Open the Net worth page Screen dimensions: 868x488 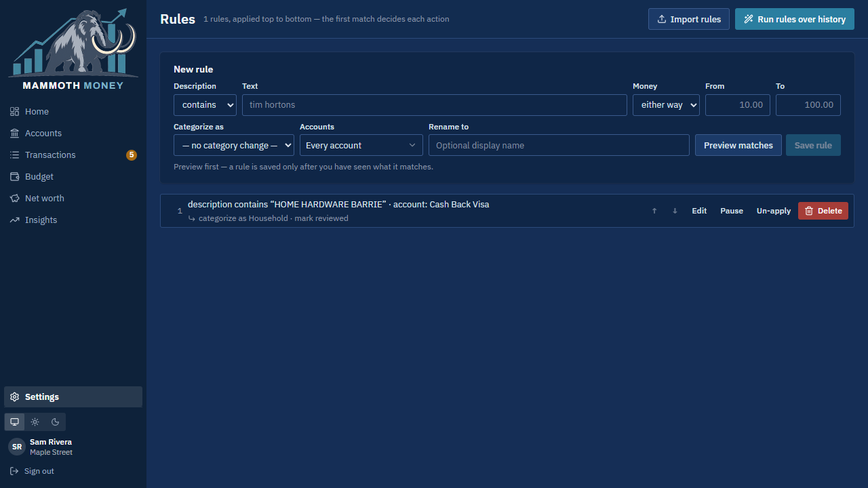(x=73, y=198)
